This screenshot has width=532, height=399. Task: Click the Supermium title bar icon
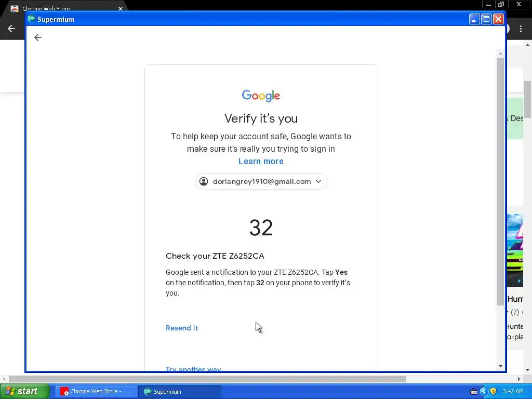(32, 19)
